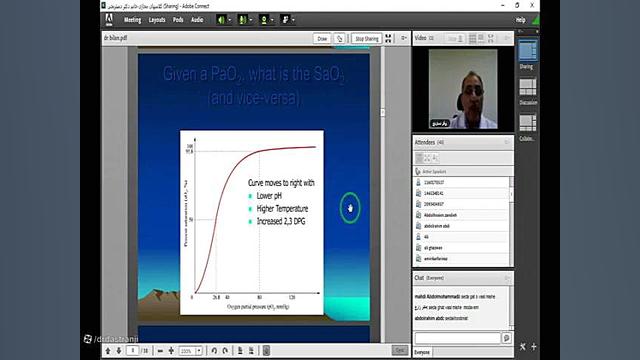The height and width of the screenshot is (360, 640).
Task: Zoom in with the plus icon
Action: coord(171,351)
